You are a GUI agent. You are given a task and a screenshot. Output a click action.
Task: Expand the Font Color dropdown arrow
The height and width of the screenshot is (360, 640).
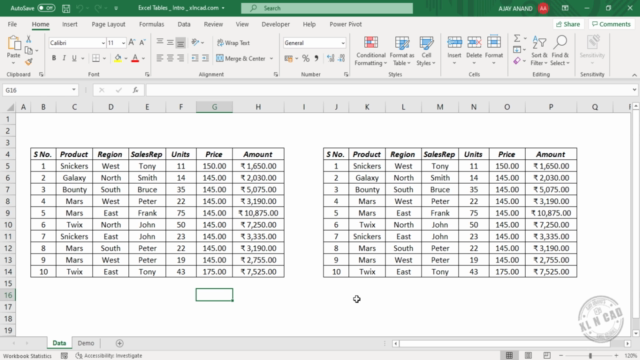click(143, 58)
